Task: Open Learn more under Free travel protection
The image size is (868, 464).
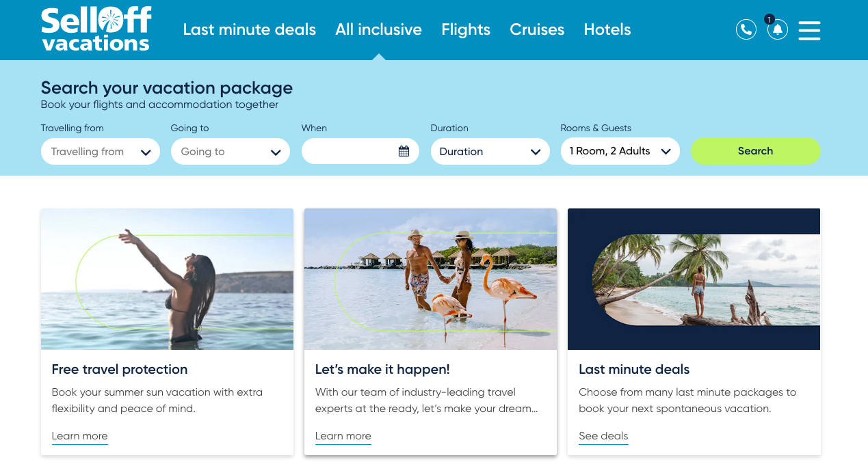Action: click(79, 436)
